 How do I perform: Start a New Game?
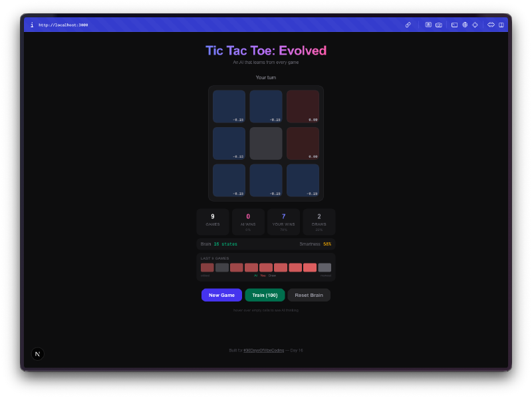221,295
